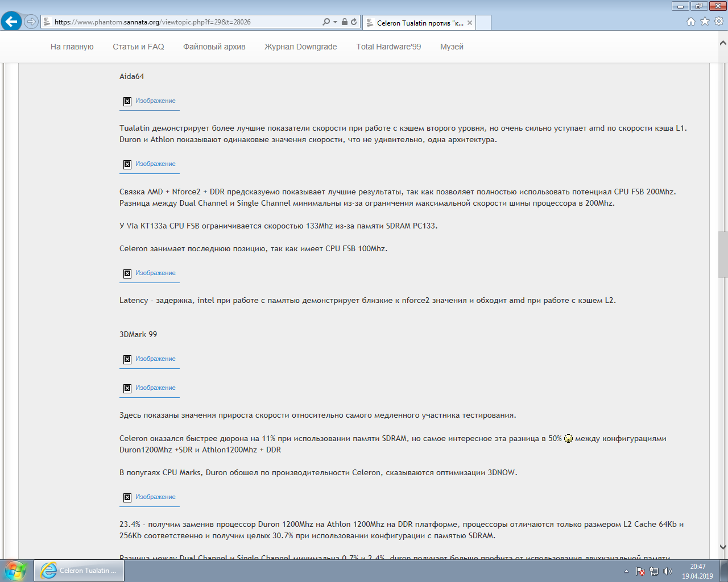
Task: Click the paragraph starting 'Связка AMD + Nforce2 + DDR'
Action: [398, 197]
